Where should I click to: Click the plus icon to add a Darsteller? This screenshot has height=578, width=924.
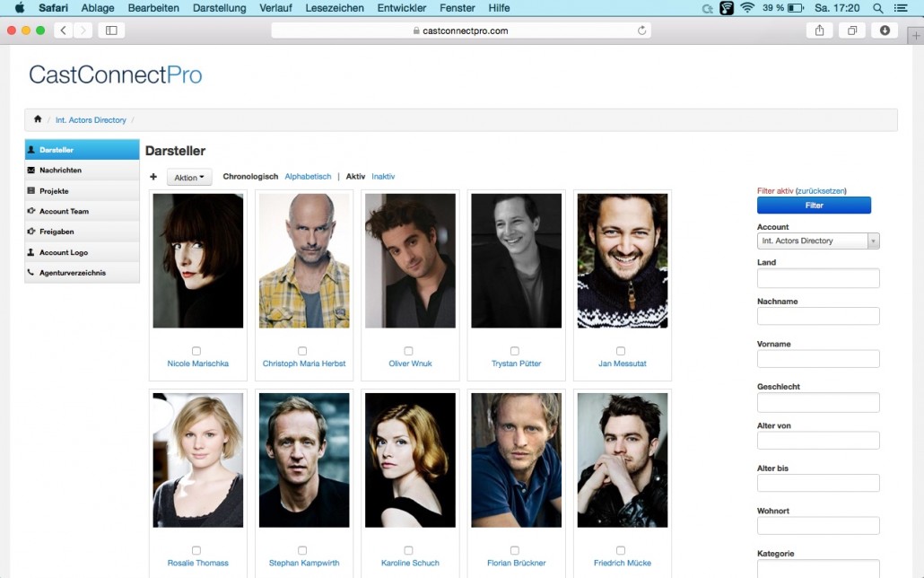pyautogui.click(x=153, y=177)
